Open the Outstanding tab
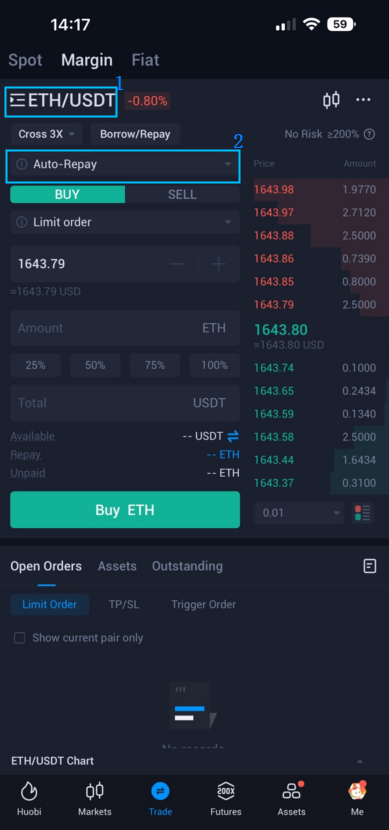 pos(187,566)
